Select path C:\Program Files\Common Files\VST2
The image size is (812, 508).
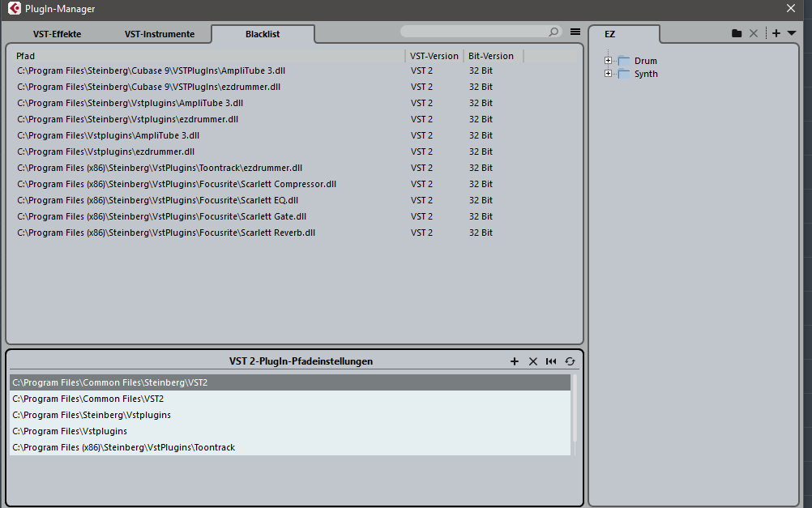coord(290,399)
